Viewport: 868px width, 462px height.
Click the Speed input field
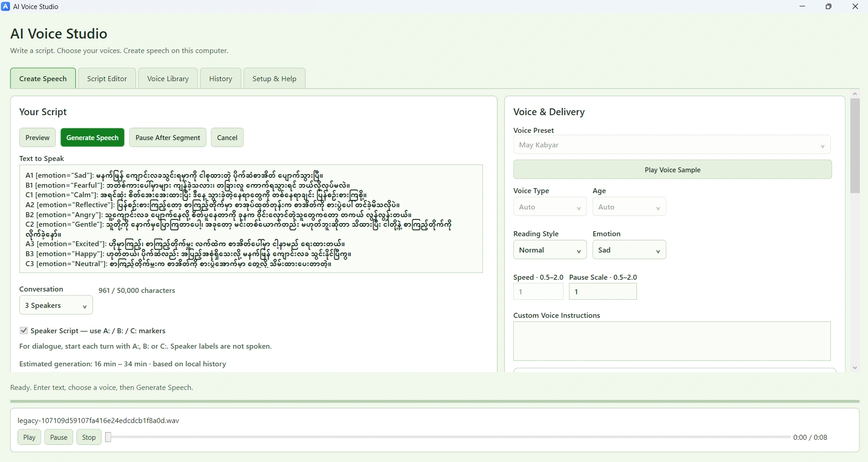[x=538, y=292]
